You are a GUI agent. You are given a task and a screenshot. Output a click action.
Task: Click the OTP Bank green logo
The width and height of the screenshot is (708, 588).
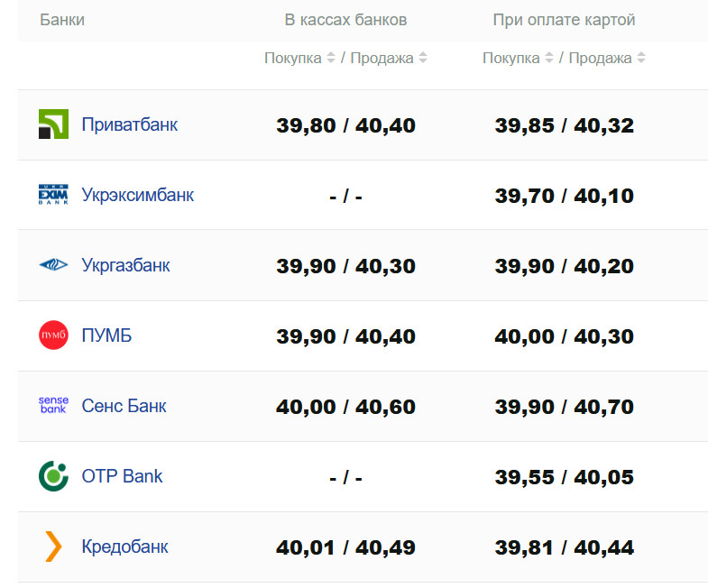coord(53,476)
